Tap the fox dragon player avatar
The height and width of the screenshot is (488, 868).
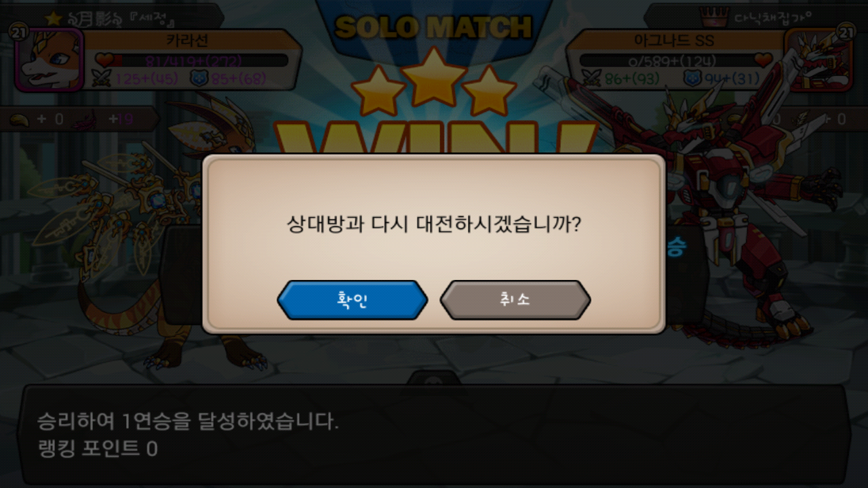(49, 59)
